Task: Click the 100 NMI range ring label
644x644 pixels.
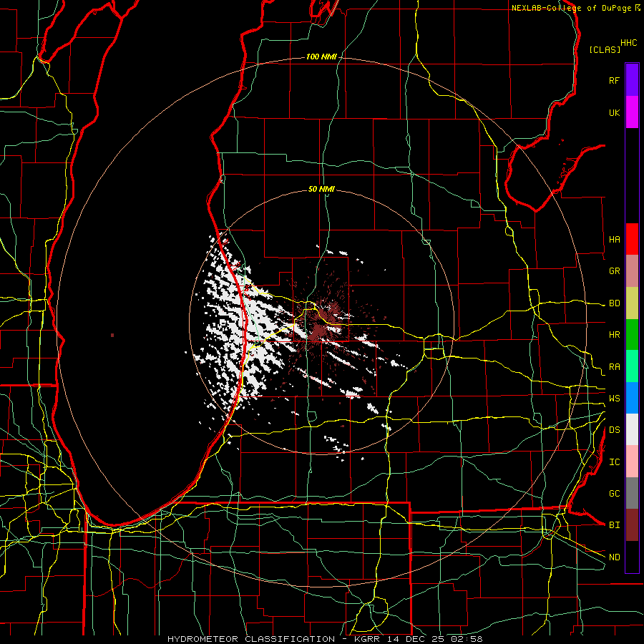Action: (321, 57)
